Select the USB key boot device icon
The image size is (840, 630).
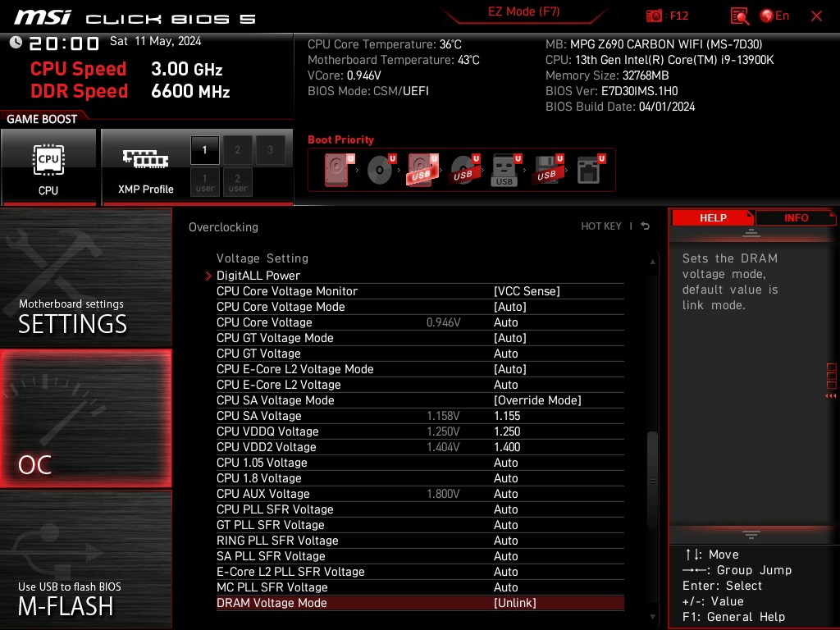click(x=505, y=171)
